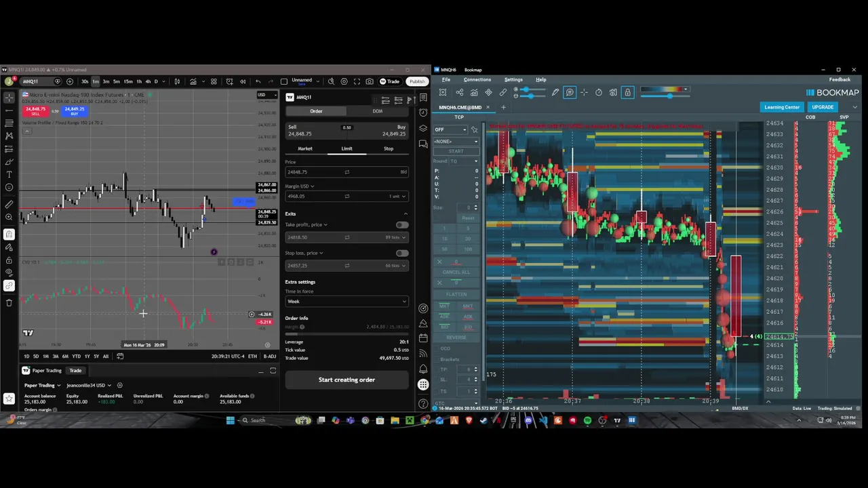Enter fullscreen mode in TradingView
This screenshot has width=868, height=488.
357,81
